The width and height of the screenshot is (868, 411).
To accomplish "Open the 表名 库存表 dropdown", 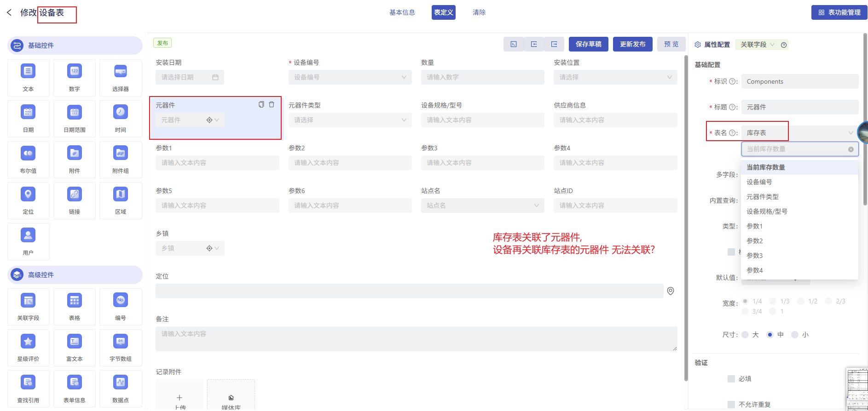I will tap(799, 133).
